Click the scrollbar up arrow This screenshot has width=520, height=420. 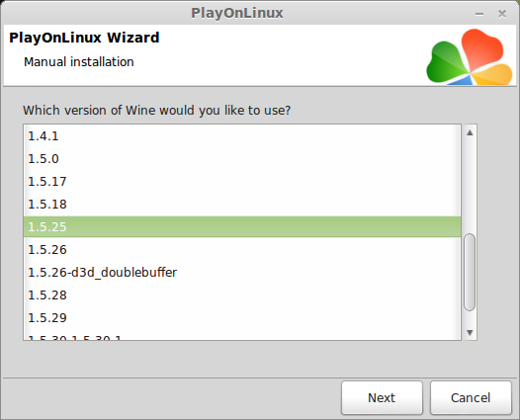[x=470, y=133]
